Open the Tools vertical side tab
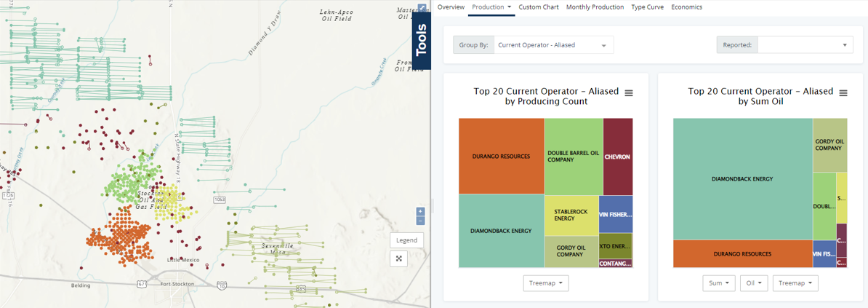 422,40
